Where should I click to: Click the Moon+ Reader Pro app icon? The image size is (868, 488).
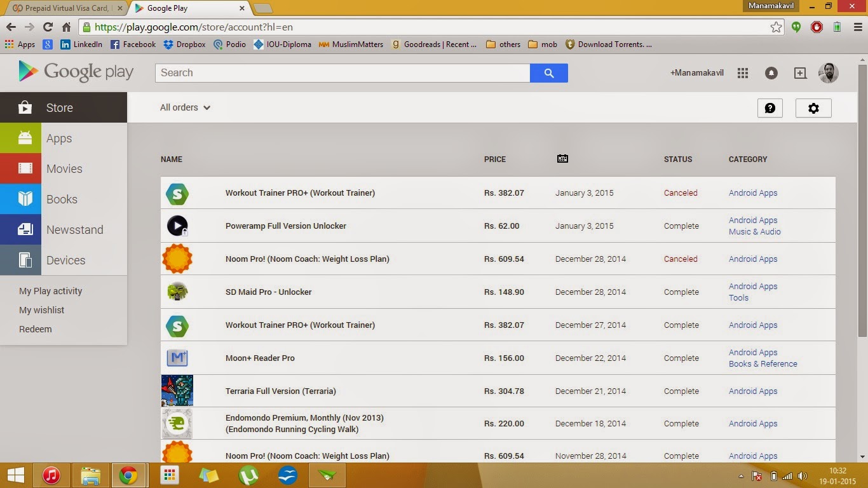point(177,358)
